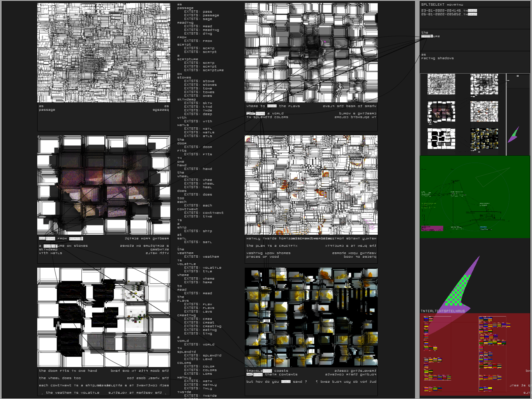532x399 pixels.
Task: Click the triangle outline in the green map
Action: [492, 177]
